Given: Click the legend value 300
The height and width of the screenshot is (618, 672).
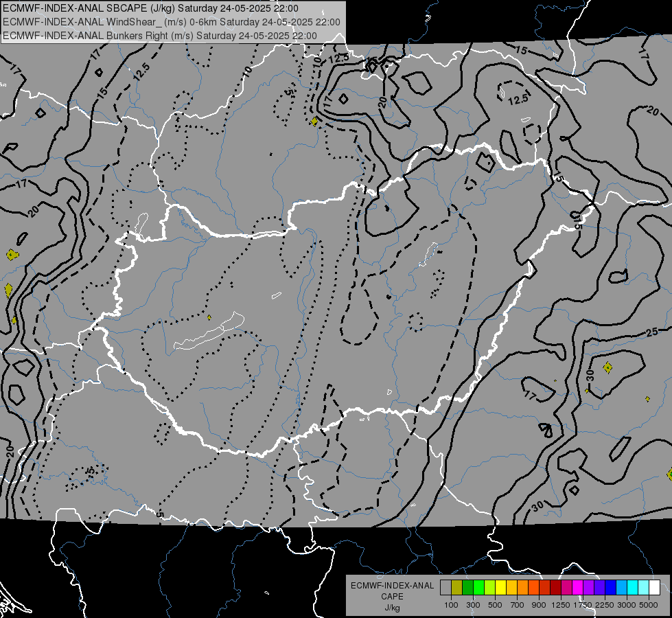Looking at the screenshot, I should coord(473,605).
